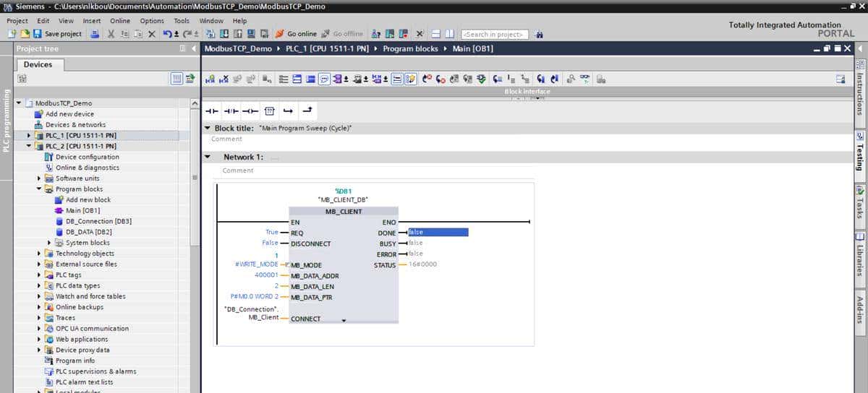Click the print icon in main toolbar

point(95,34)
